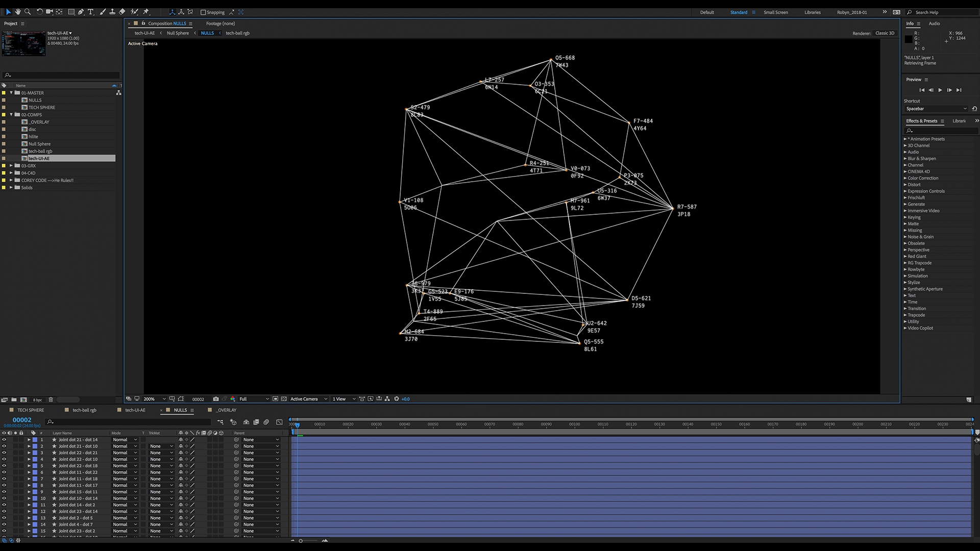This screenshot has height=551, width=980.
Task: Open the 200% magnification dropdown
Action: (155, 399)
